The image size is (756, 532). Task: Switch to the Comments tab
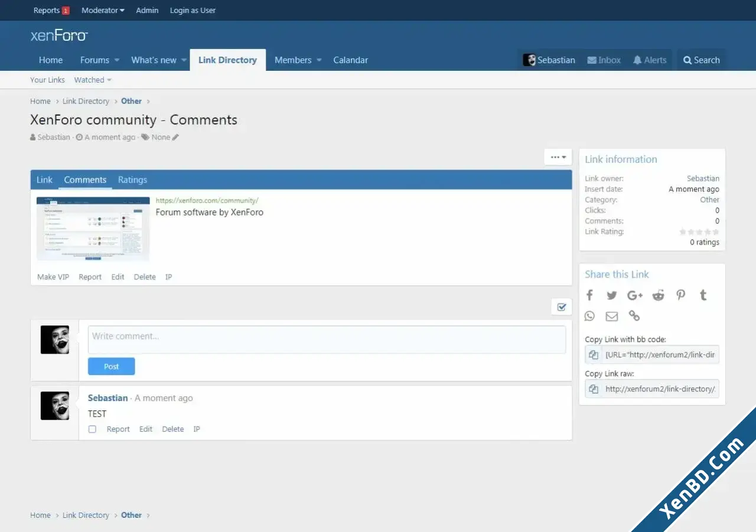point(85,180)
